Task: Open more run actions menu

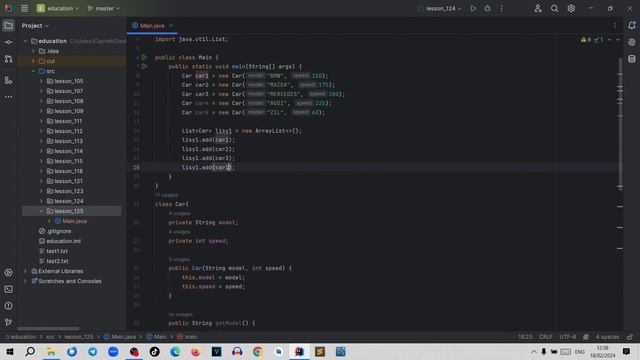Action: point(502,8)
